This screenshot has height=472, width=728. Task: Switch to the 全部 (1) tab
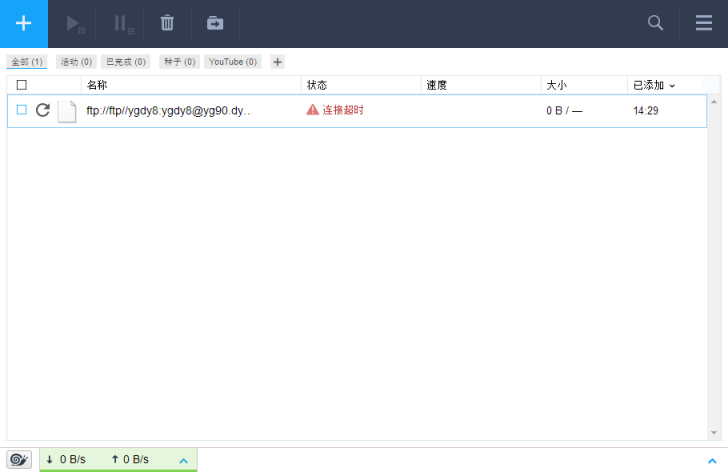point(27,62)
